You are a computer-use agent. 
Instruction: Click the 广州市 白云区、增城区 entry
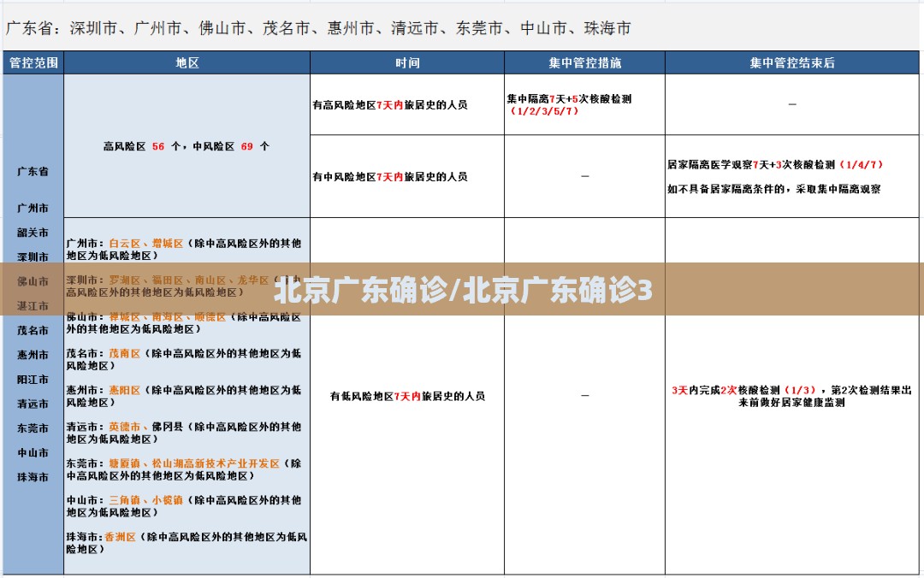tap(185, 249)
